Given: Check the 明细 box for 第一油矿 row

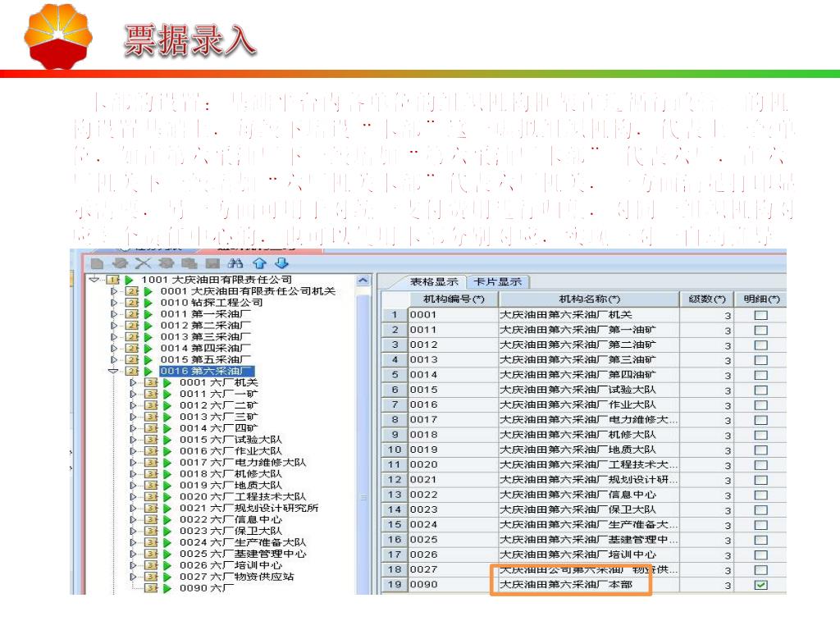Looking at the screenshot, I should pyautogui.click(x=760, y=330).
